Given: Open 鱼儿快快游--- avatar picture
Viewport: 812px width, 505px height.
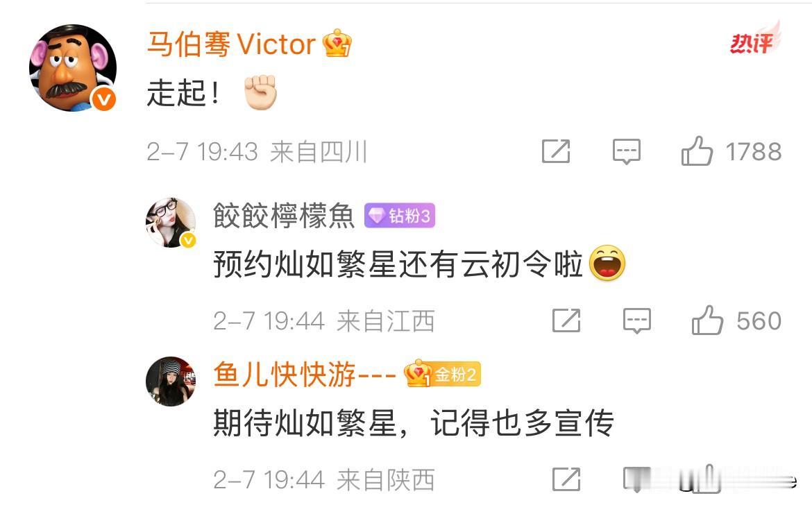Looking at the screenshot, I should point(171,382).
